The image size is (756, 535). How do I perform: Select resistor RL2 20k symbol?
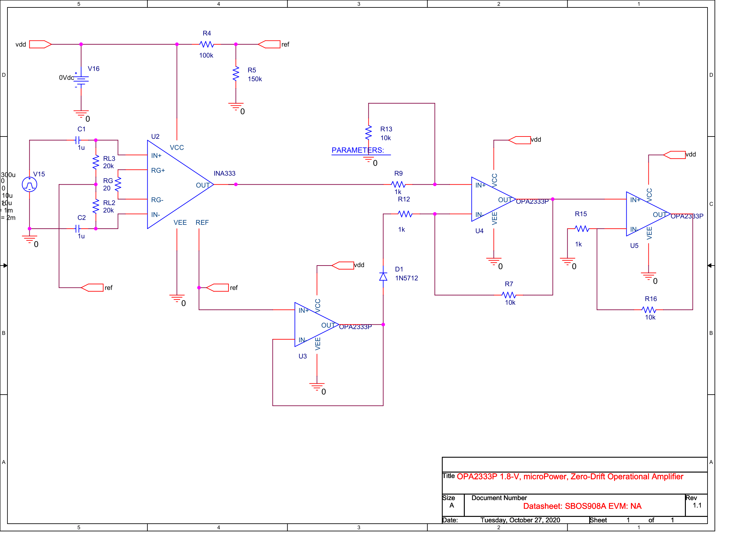[x=96, y=207]
